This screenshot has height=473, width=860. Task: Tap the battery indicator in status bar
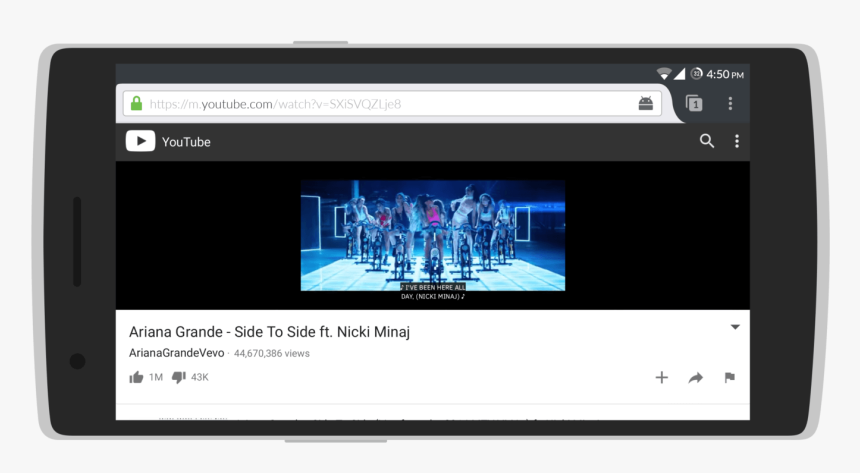696,74
